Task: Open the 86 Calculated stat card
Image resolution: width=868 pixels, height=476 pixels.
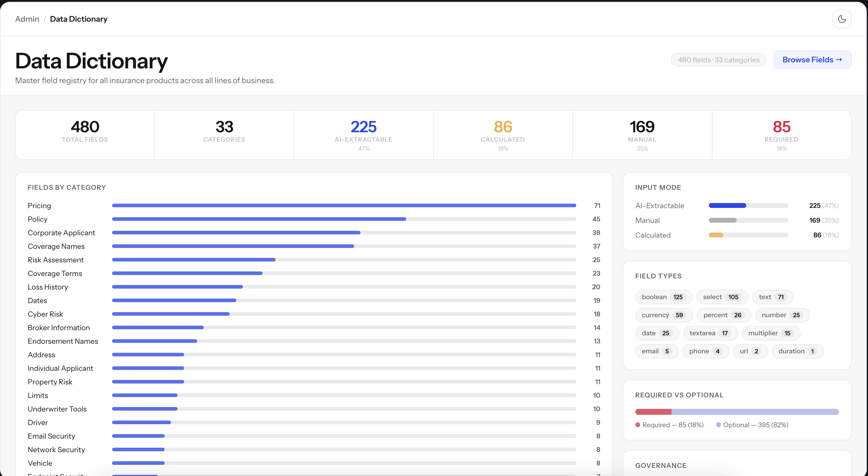Action: [503, 135]
